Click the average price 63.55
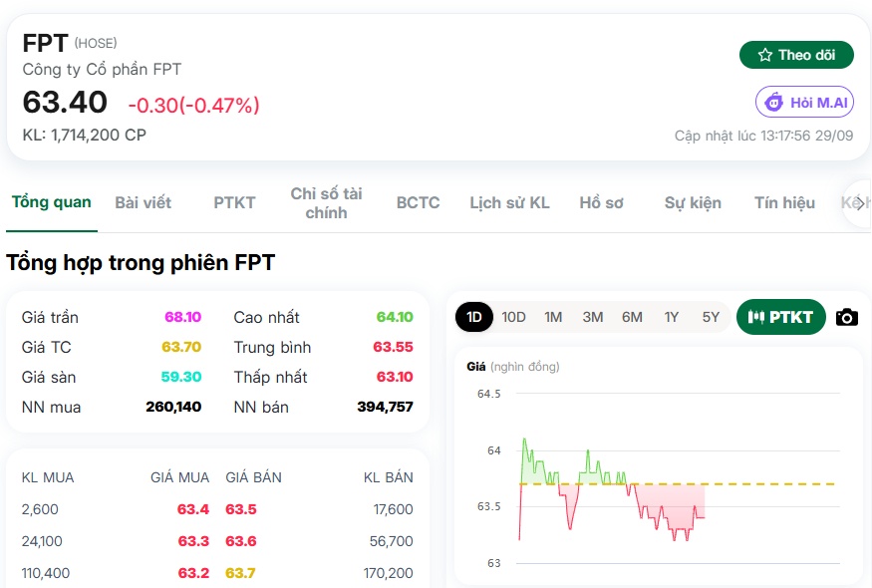This screenshot has height=588, width=872. 394,347
